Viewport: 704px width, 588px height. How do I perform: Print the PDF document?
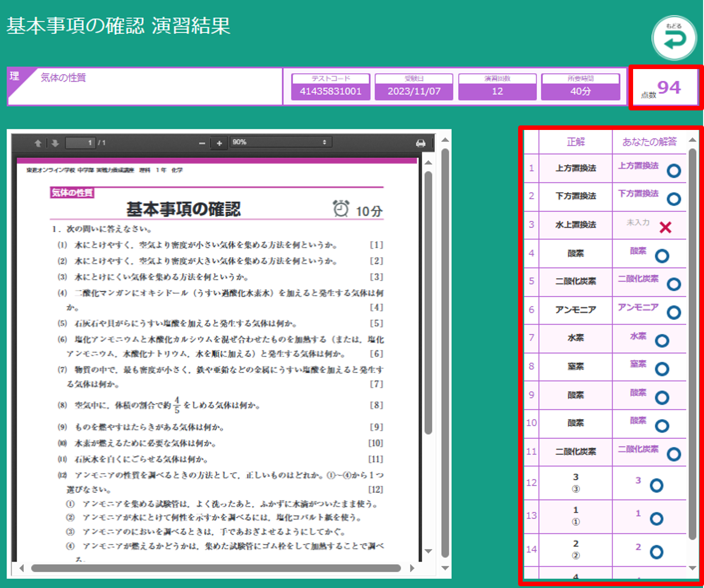point(420,143)
